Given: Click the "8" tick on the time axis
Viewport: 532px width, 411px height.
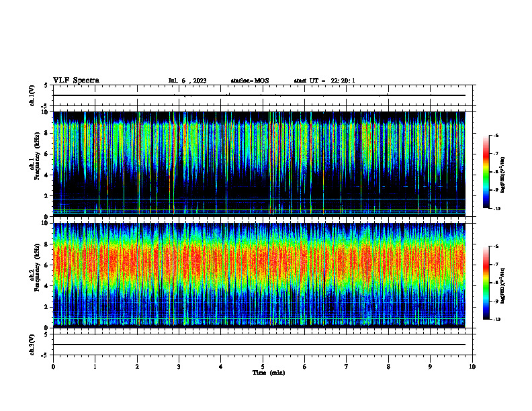Looking at the screenshot, I should click(x=388, y=367).
